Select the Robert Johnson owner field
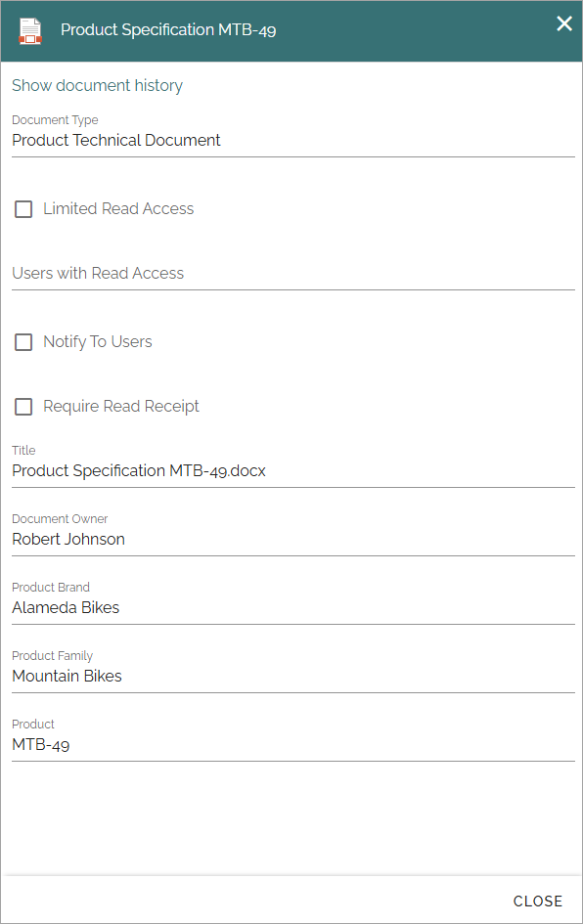The width and height of the screenshot is (583, 924). pyautogui.click(x=293, y=539)
